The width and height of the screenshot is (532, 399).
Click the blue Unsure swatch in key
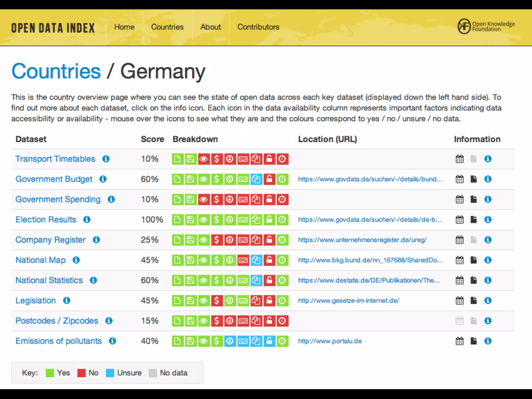click(110, 373)
